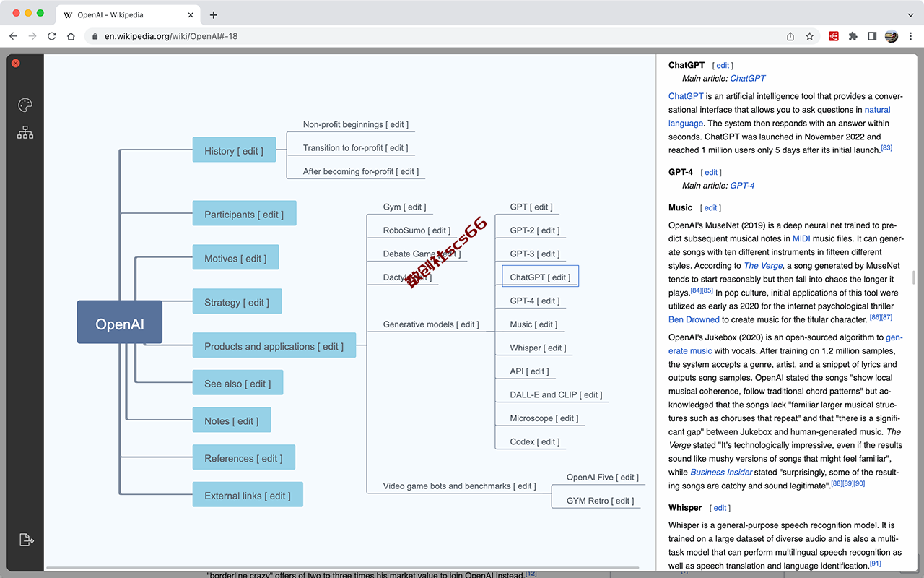Image resolution: width=924 pixels, height=578 pixels.
Task: Open the ChatGPT main article link
Action: coord(748,78)
